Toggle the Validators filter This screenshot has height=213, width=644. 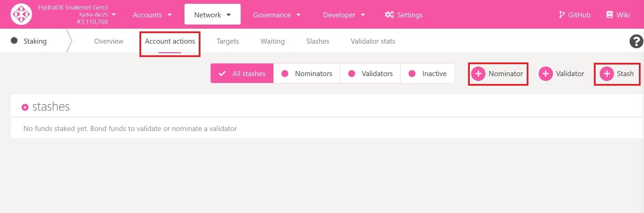(x=370, y=73)
